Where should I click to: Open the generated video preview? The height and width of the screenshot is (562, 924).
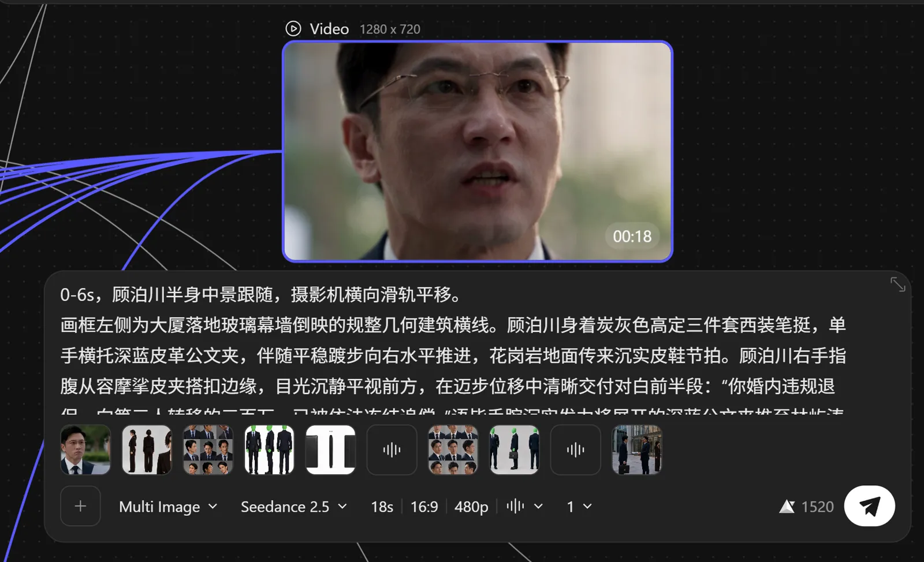(478, 151)
